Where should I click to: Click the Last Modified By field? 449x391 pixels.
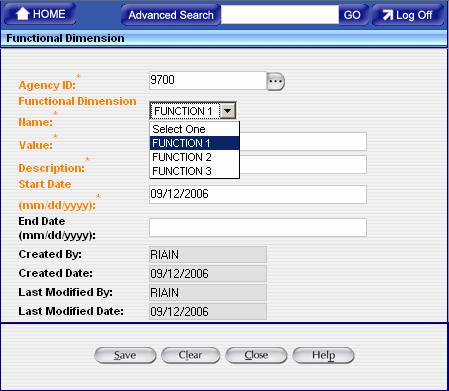208,293
